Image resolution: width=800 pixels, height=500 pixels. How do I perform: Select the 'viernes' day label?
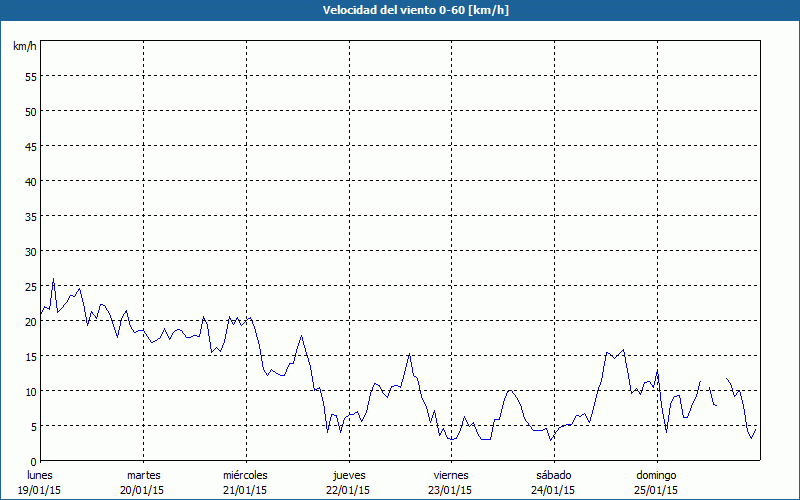tap(450, 475)
